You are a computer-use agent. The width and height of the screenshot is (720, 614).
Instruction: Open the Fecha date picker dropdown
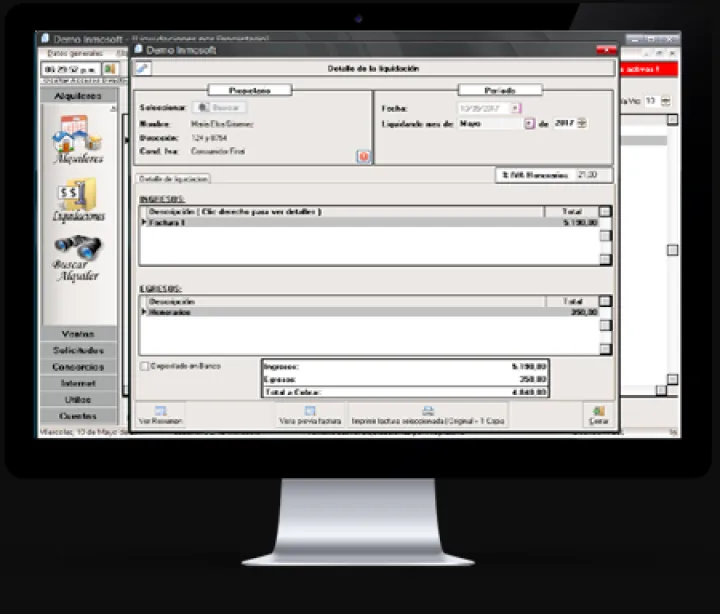click(516, 108)
